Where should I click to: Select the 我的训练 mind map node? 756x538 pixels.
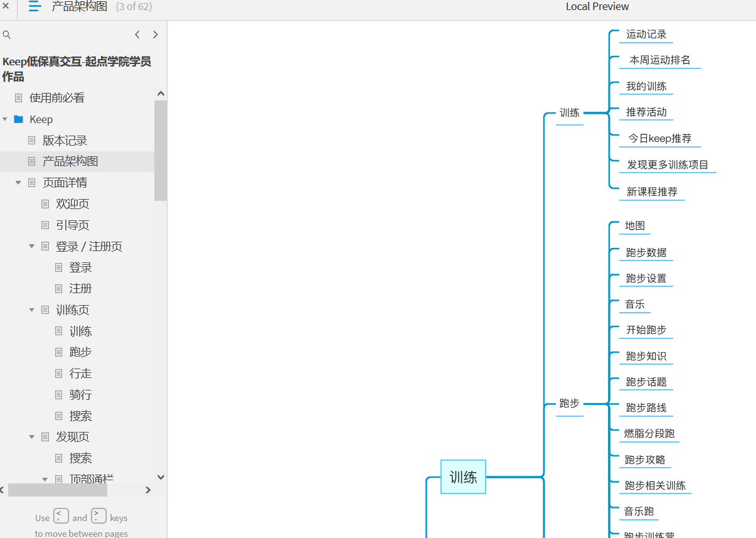[646, 87]
